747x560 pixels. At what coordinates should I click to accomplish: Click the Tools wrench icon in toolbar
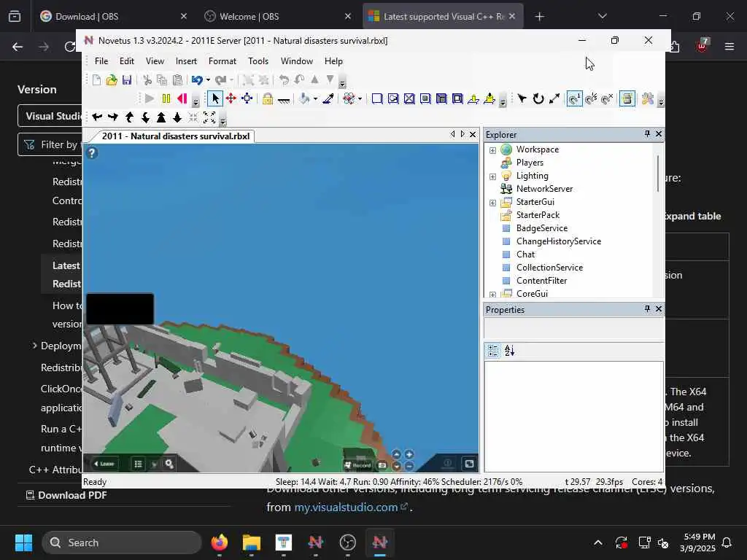(x=648, y=98)
